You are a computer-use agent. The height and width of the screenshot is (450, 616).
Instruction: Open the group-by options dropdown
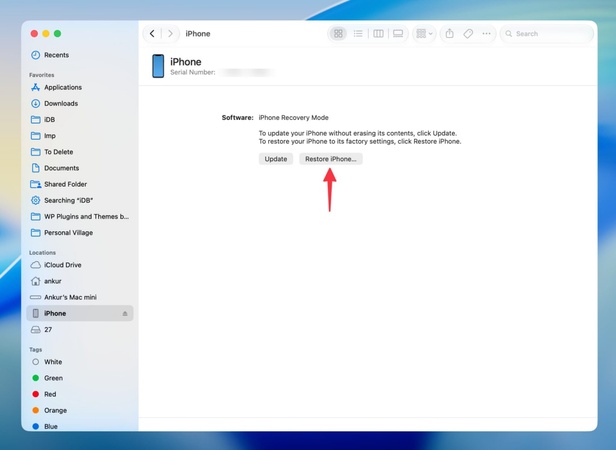coord(424,34)
